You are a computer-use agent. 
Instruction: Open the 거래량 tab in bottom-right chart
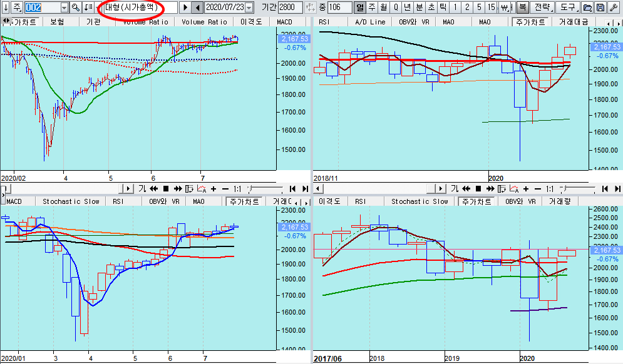pos(560,201)
